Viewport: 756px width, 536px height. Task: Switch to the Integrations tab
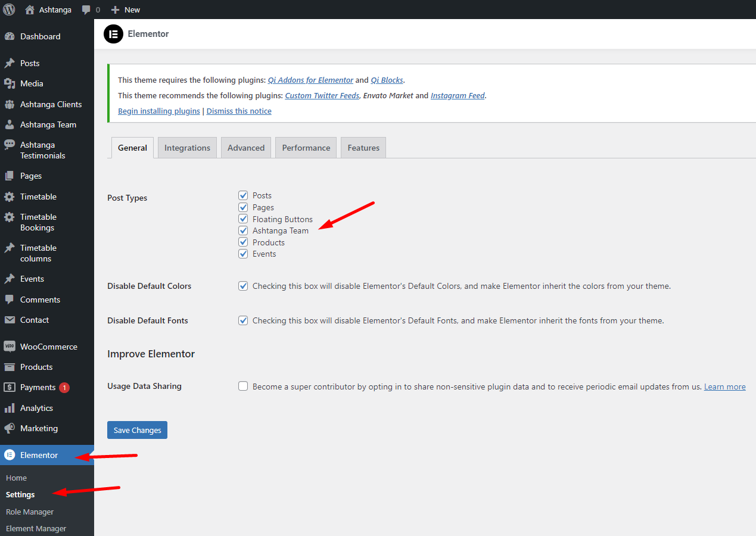187,148
